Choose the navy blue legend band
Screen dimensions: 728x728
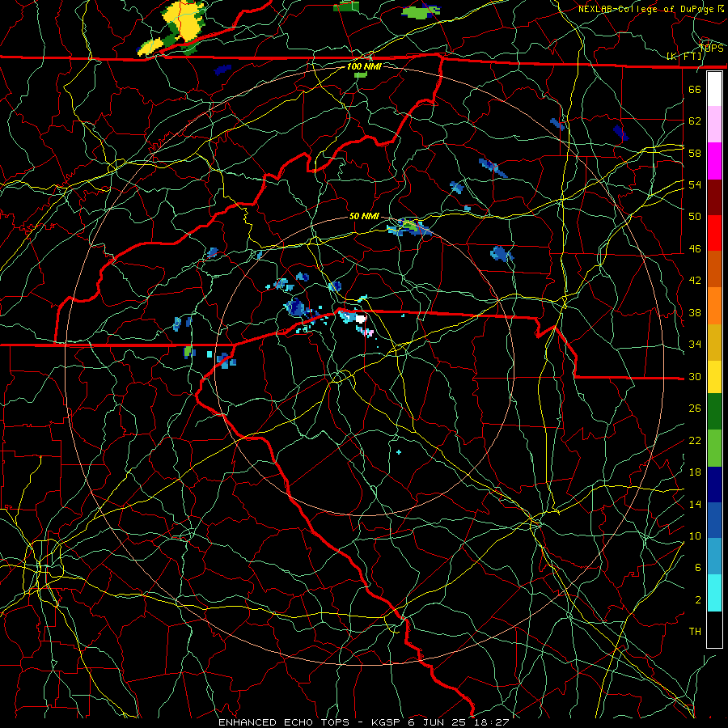(714, 485)
